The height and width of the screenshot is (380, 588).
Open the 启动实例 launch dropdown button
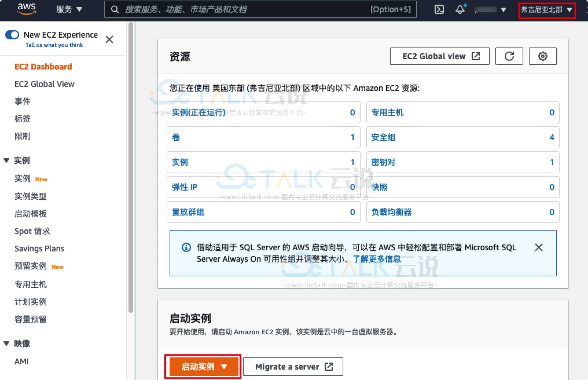coord(203,367)
